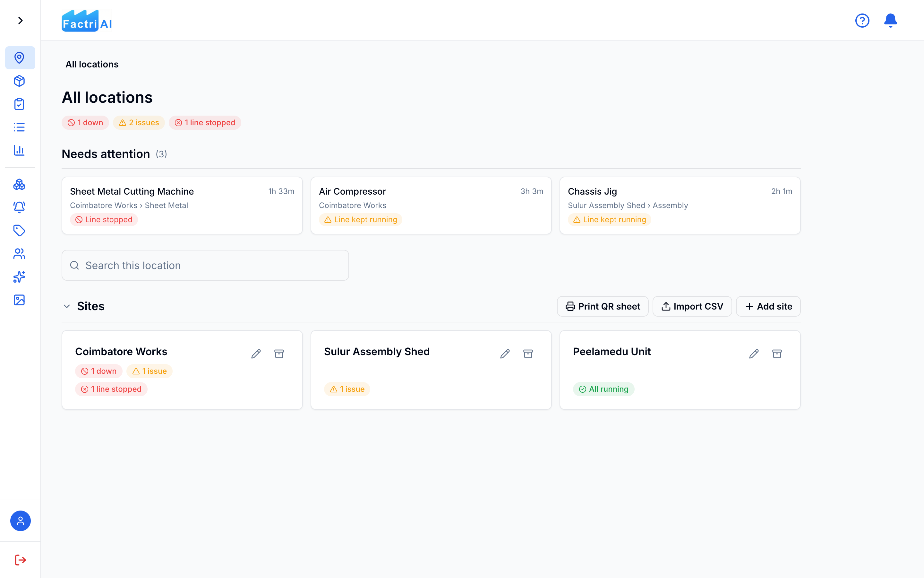924x578 pixels.
Task: Click the Add site button
Action: [768, 307]
